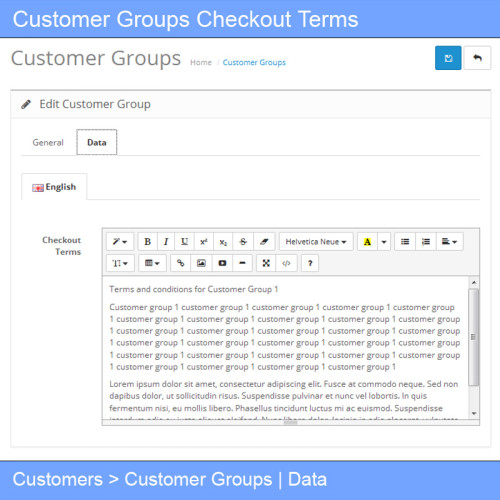Insert a picture into the editor

tap(201, 263)
